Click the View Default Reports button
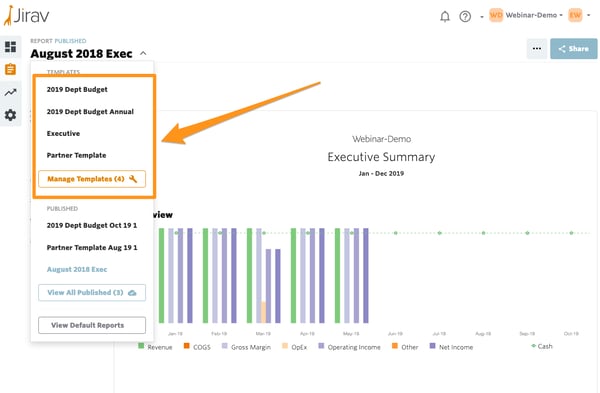The image size is (600, 393). tap(92, 325)
